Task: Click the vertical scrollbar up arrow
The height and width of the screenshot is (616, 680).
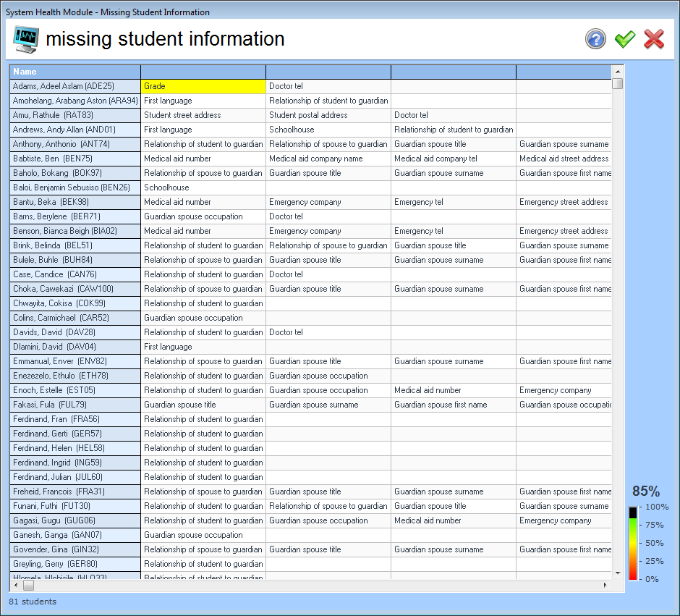Action: click(x=618, y=71)
